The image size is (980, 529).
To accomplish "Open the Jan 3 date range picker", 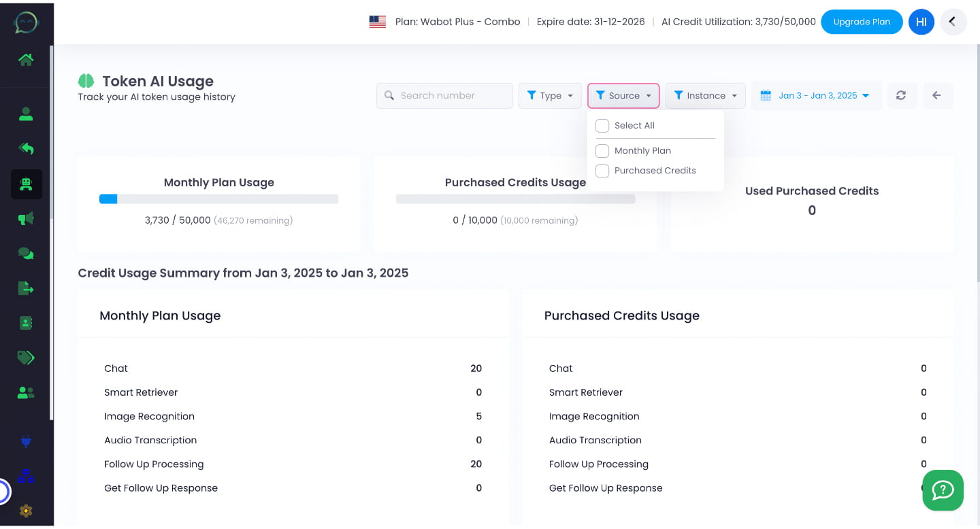I will [815, 96].
